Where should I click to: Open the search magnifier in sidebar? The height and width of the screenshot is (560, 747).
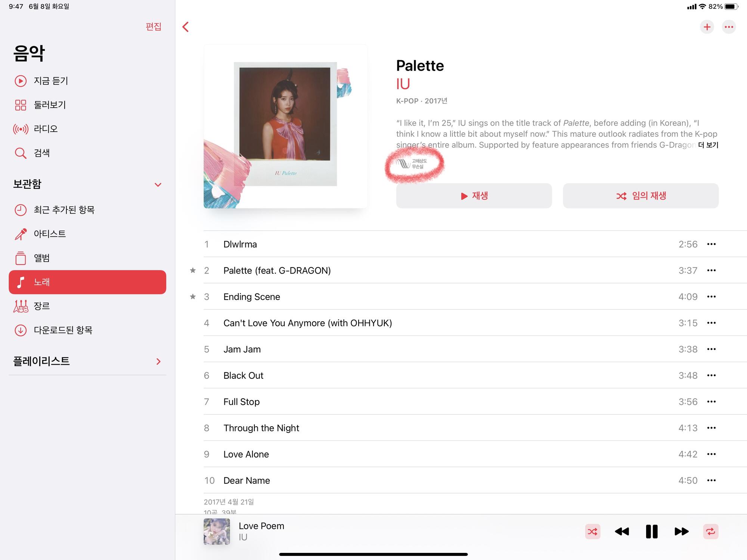tap(21, 153)
